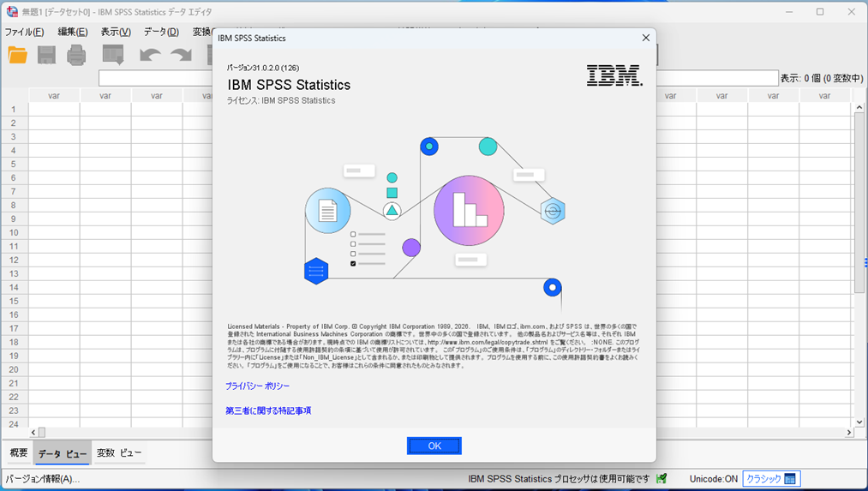The image size is (868, 491).
Task: Click the cell editor input field
Action: [x=439, y=78]
